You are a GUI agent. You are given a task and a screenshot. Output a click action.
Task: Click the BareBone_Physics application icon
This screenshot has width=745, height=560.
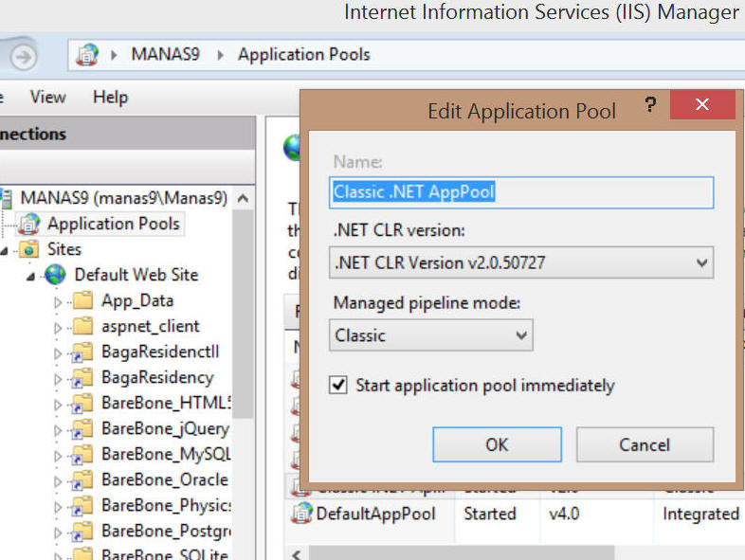(82, 506)
